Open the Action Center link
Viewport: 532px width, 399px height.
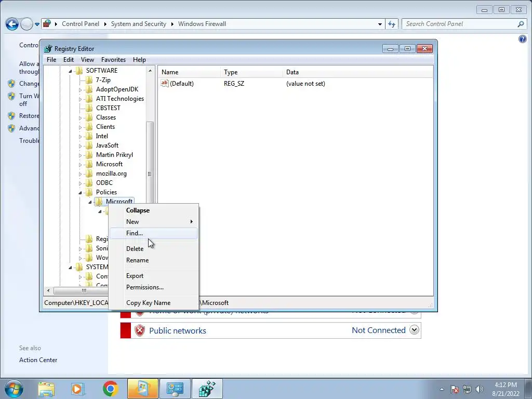coord(38,360)
